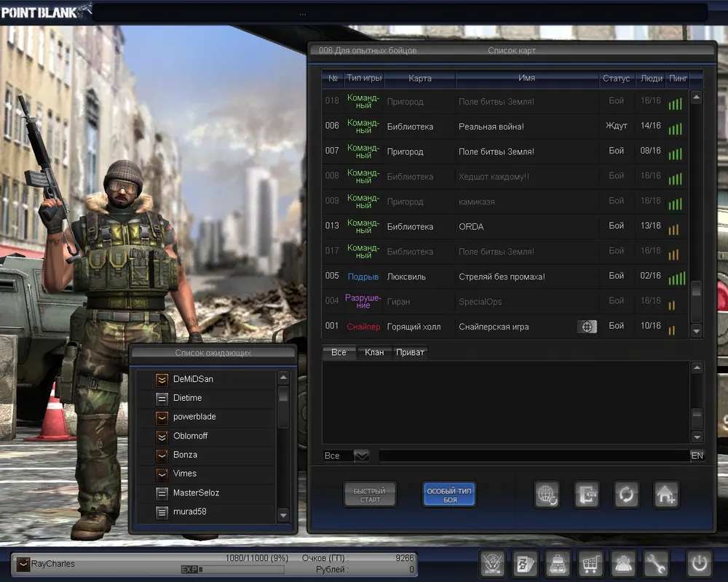
Task: Open the shop cart icon
Action: pyautogui.click(x=590, y=563)
